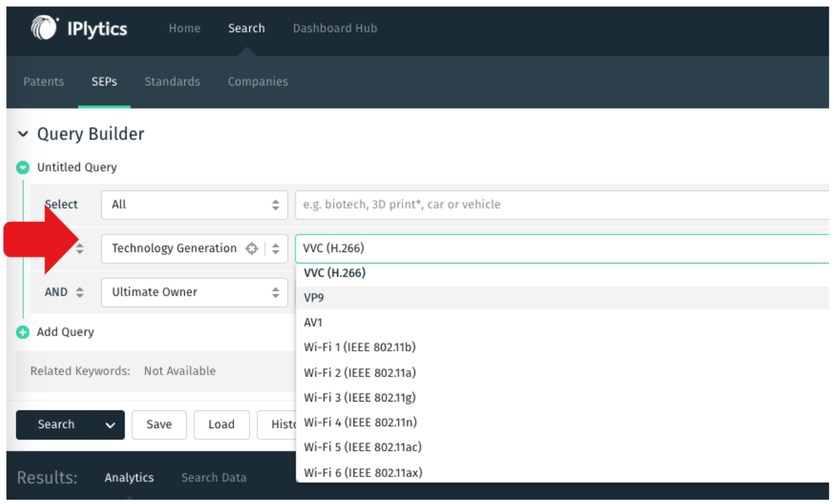Viewport: 834px width, 504px height.
Task: Switch to the Analytics results tab
Action: (x=130, y=478)
